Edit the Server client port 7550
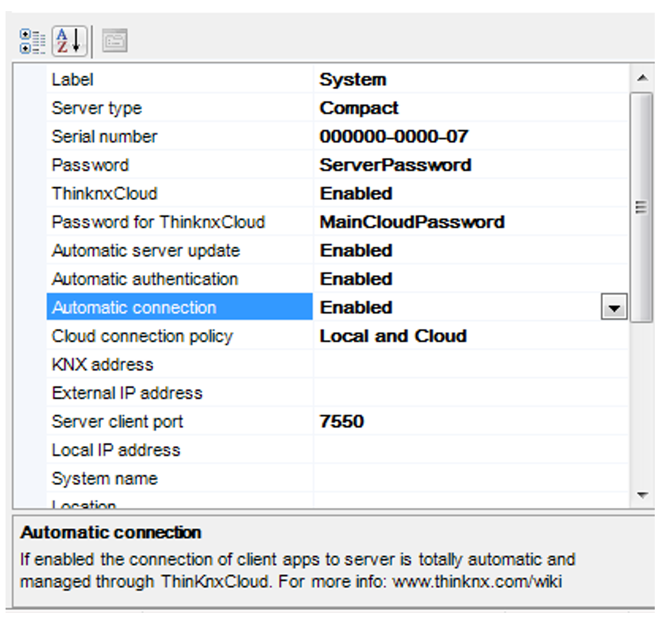Viewport: 672px width, 625px height. 342,421
